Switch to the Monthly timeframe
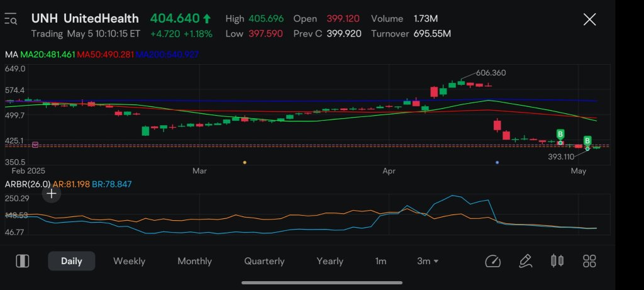 coord(194,261)
